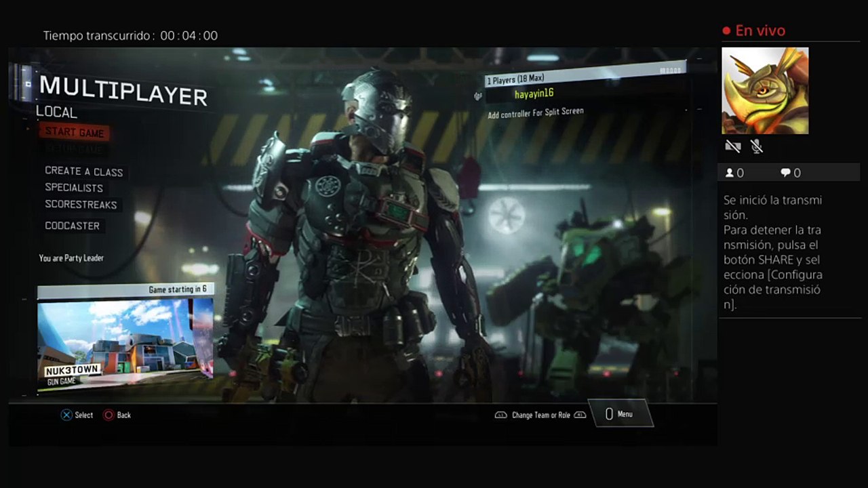Click the comments speech bubble icon
The image size is (868, 488).
785,173
